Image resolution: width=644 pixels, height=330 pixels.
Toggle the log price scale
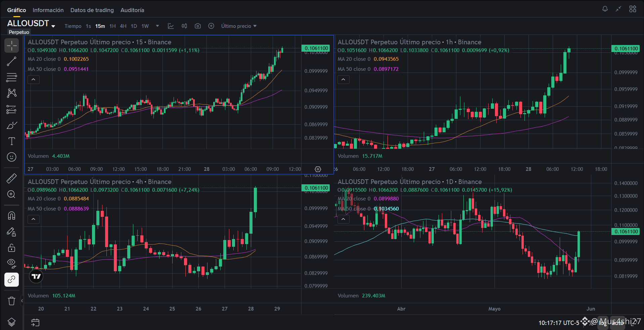603,323
